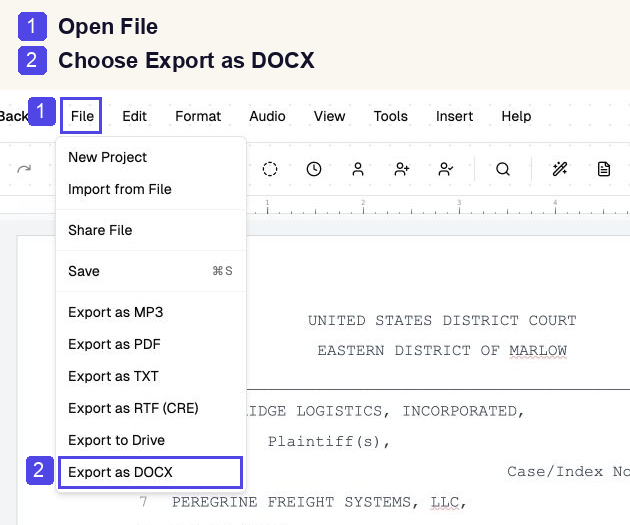Viewport: 630px width, 525px height.
Task: Choose Export as DOCX
Action: point(150,472)
